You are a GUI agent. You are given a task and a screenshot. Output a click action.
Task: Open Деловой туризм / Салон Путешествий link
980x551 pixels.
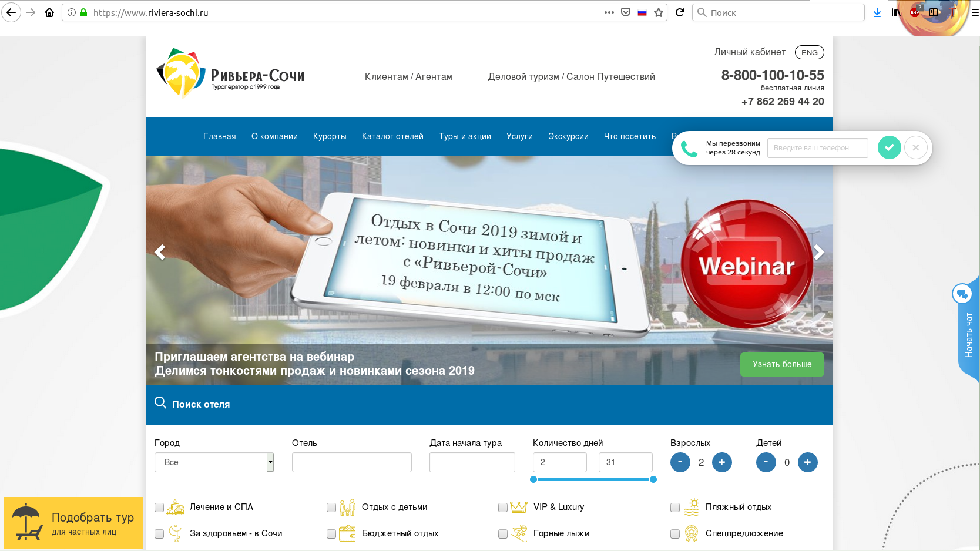[x=571, y=77]
